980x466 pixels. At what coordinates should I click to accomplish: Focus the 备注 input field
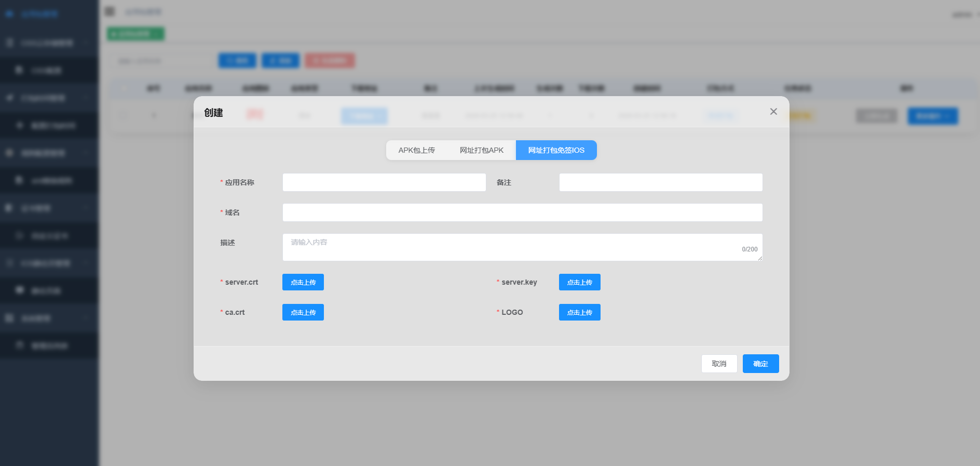tap(661, 182)
